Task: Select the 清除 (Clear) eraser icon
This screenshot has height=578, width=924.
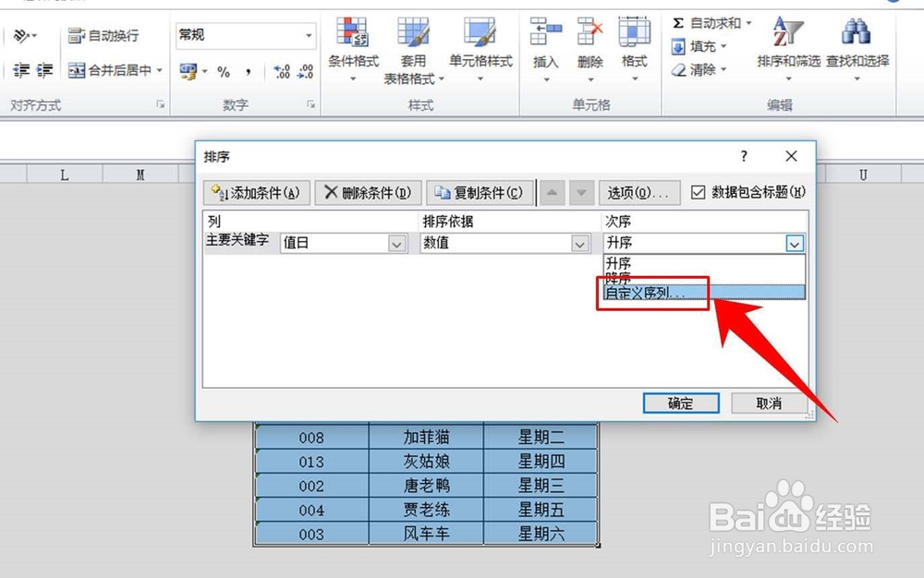Action: pos(675,69)
